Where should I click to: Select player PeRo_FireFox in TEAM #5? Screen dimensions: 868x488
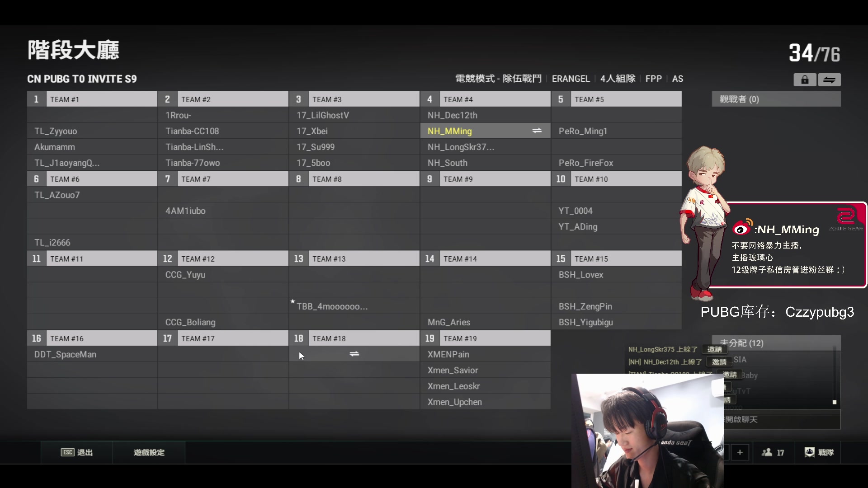(585, 163)
